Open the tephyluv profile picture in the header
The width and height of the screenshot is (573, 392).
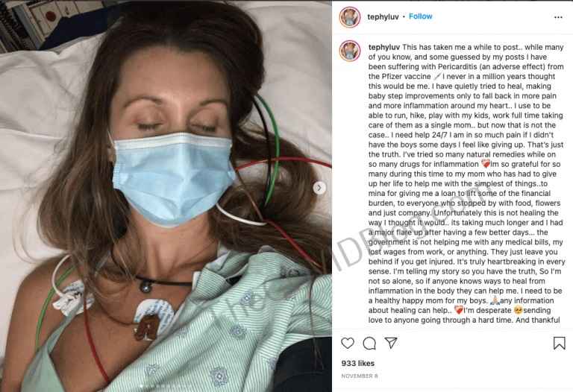coord(350,17)
